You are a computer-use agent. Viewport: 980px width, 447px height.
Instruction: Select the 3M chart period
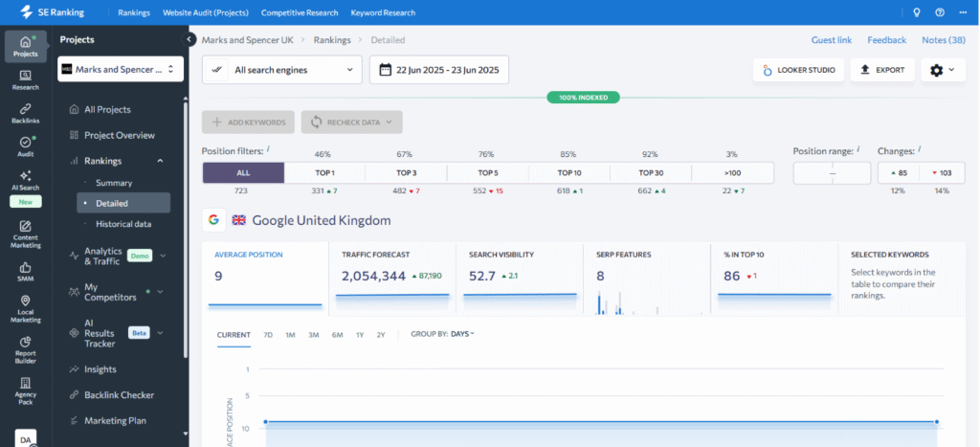(x=313, y=335)
